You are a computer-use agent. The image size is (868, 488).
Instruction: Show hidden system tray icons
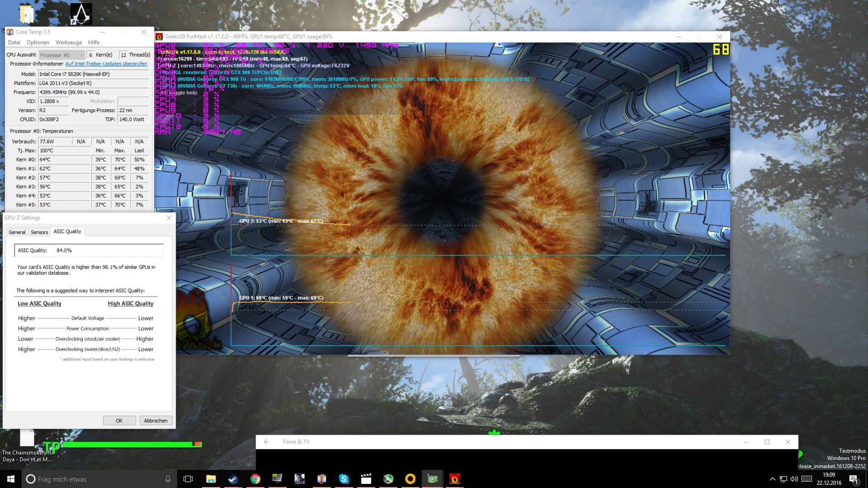772,479
